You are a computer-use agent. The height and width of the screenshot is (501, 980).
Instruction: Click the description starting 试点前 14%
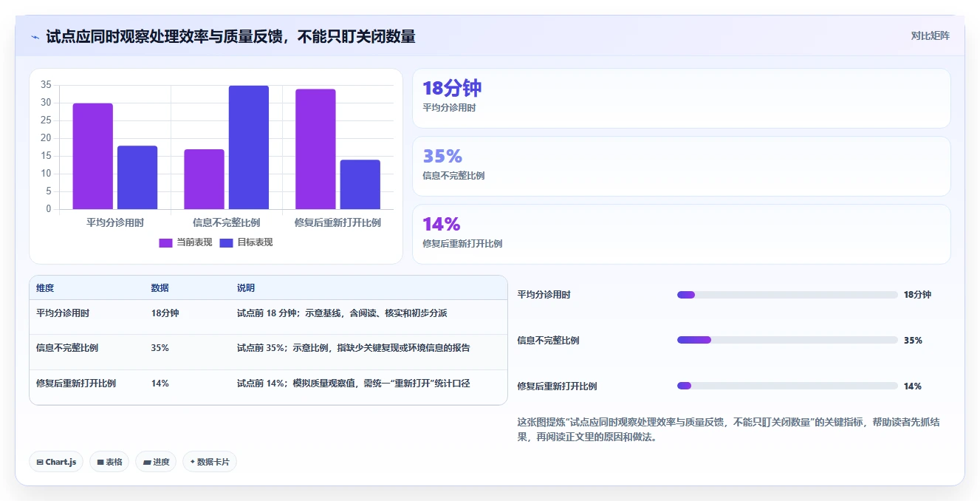coord(354,384)
